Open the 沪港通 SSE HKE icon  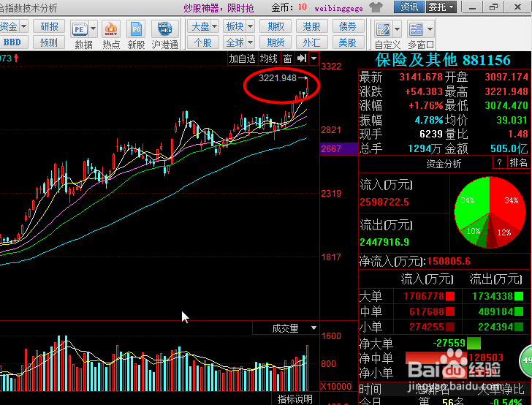tap(165, 29)
